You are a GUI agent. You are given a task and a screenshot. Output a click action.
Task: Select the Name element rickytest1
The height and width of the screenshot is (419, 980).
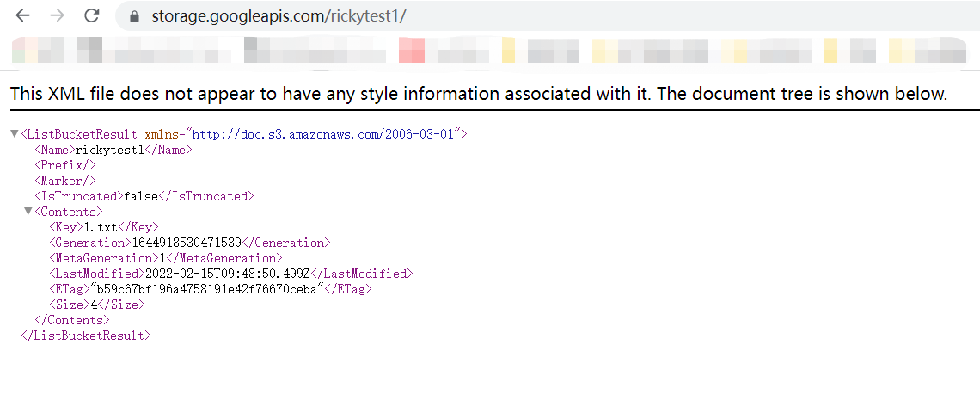click(113, 150)
